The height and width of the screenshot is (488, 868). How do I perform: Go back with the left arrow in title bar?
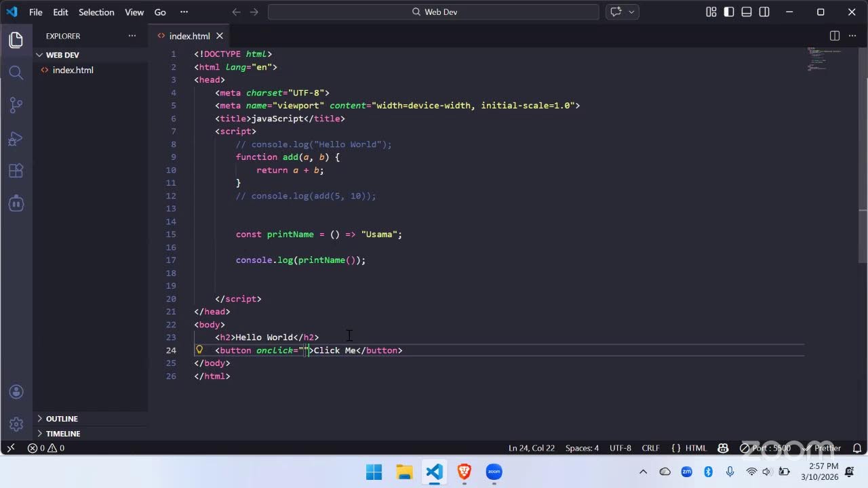pos(236,12)
